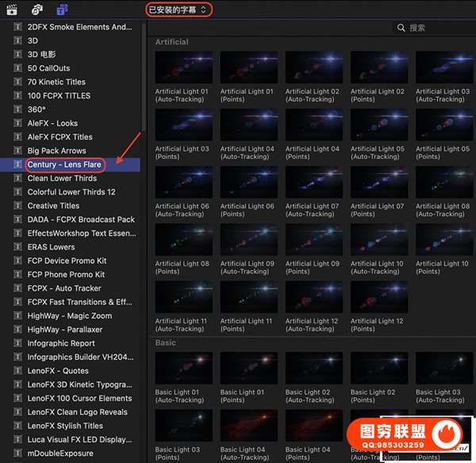
Task: Choose the Infographic Report category
Action: [61, 343]
